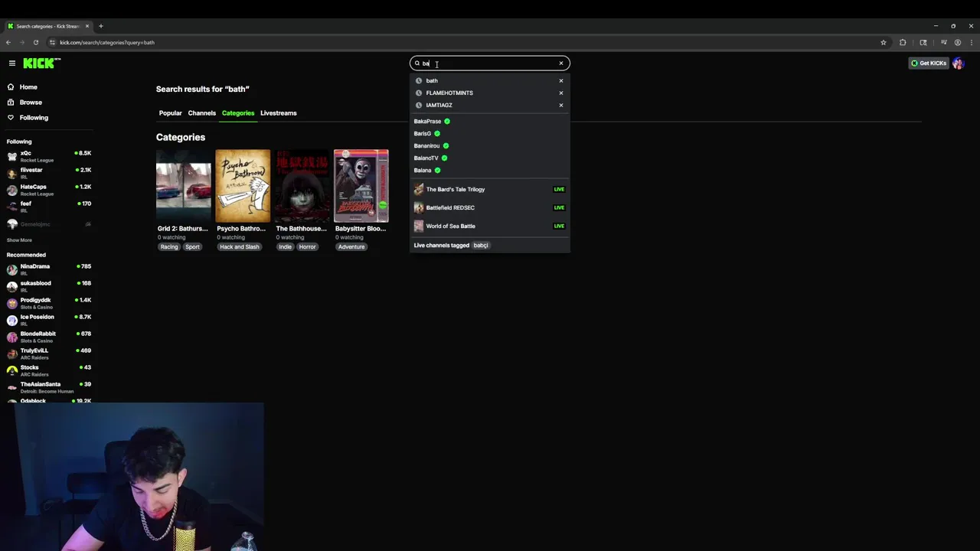The height and width of the screenshot is (551, 980).
Task: Open TheAsianSanta recommended channel
Action: coord(49,387)
